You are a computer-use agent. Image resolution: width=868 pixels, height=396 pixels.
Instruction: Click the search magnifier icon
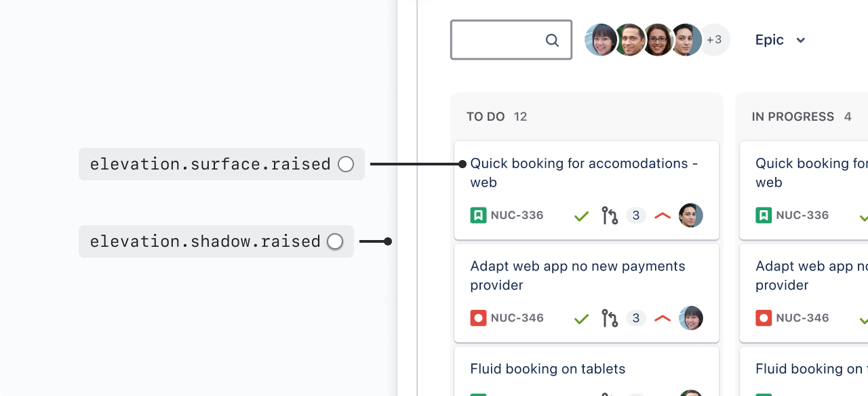(552, 41)
